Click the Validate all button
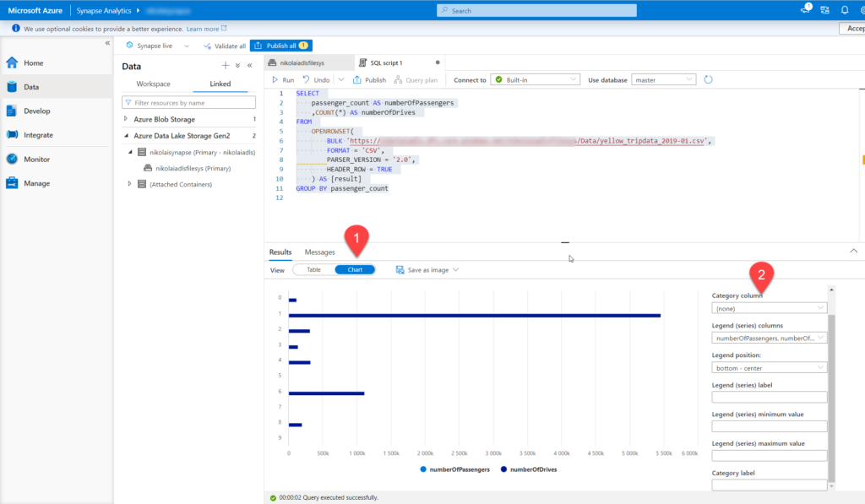 point(225,46)
